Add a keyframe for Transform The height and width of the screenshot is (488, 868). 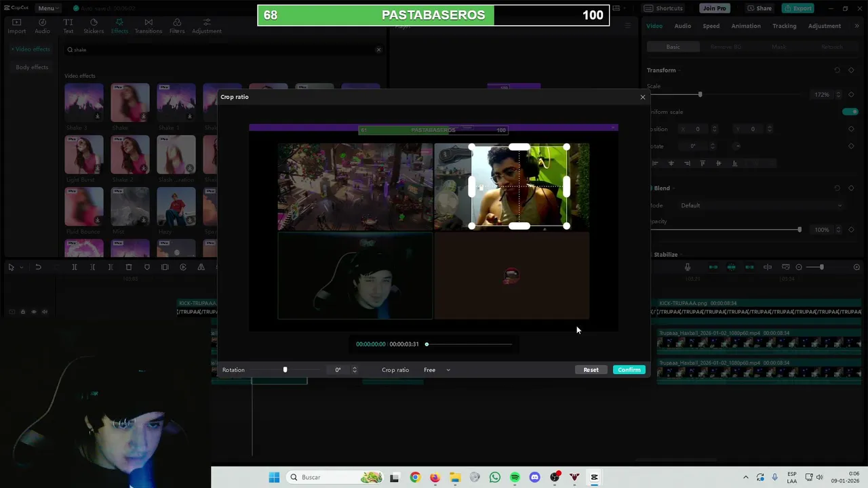point(851,70)
